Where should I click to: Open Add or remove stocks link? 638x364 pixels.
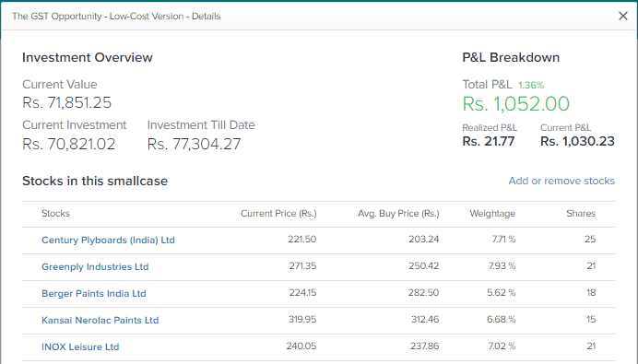(561, 181)
